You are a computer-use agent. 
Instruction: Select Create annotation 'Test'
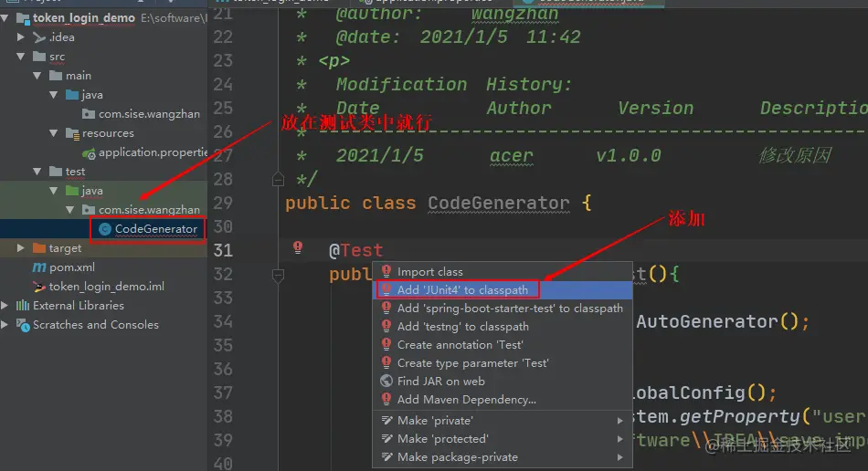pos(503,344)
